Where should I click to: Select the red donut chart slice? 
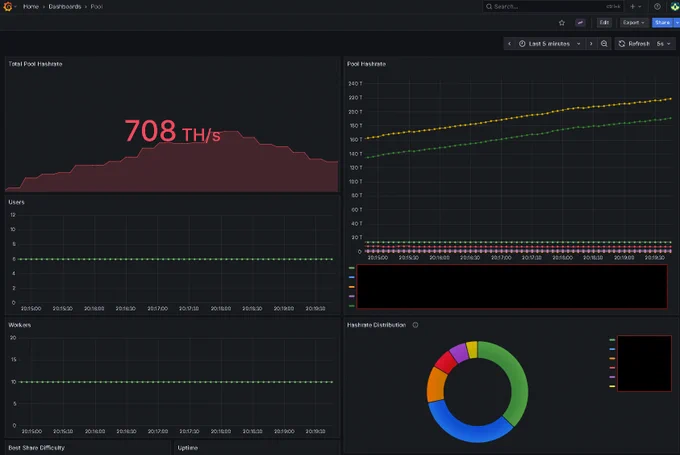point(447,362)
